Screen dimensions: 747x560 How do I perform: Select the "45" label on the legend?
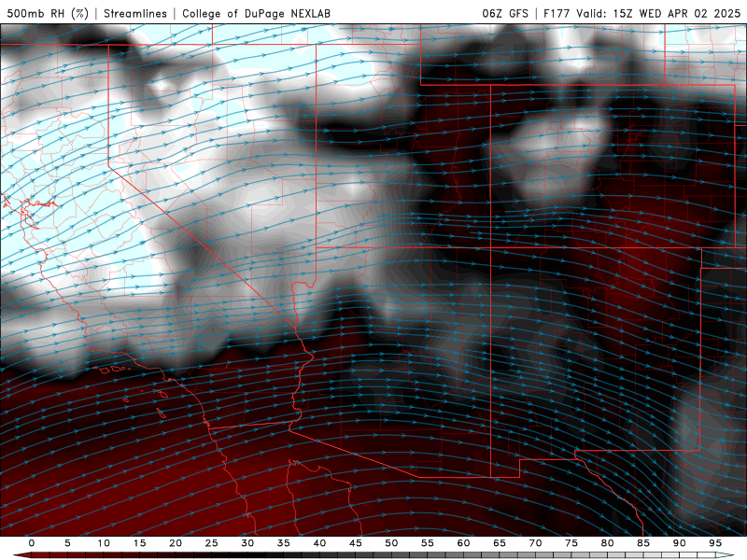[356, 543]
